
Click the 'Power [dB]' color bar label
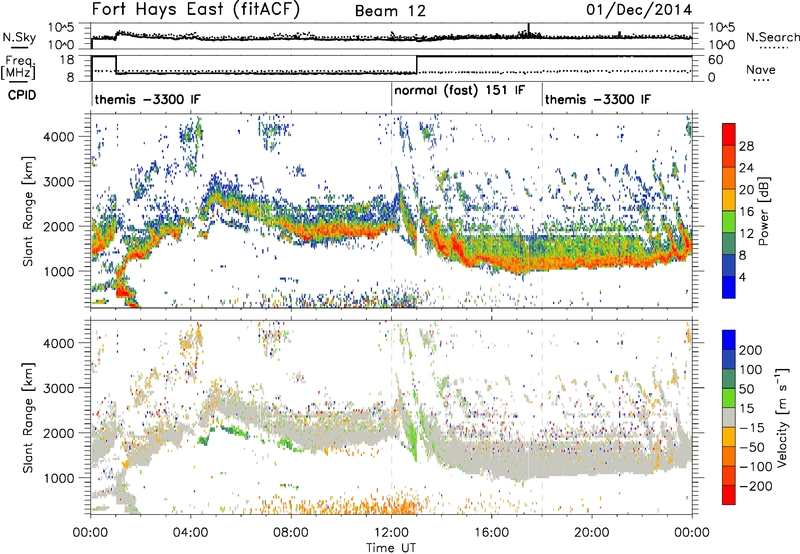[x=764, y=211]
